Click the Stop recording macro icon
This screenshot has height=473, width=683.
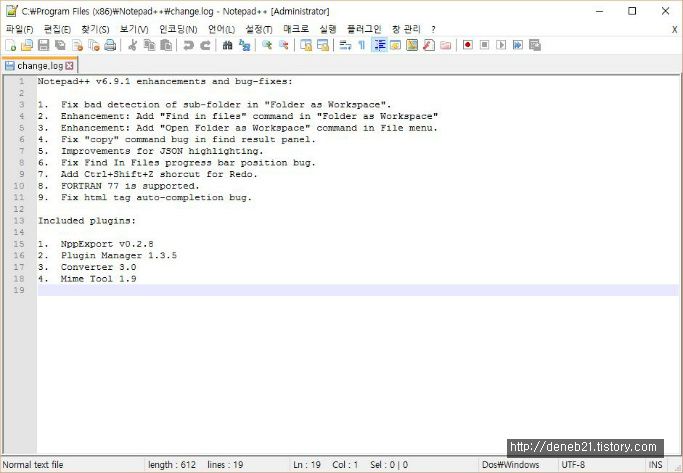click(x=484, y=45)
